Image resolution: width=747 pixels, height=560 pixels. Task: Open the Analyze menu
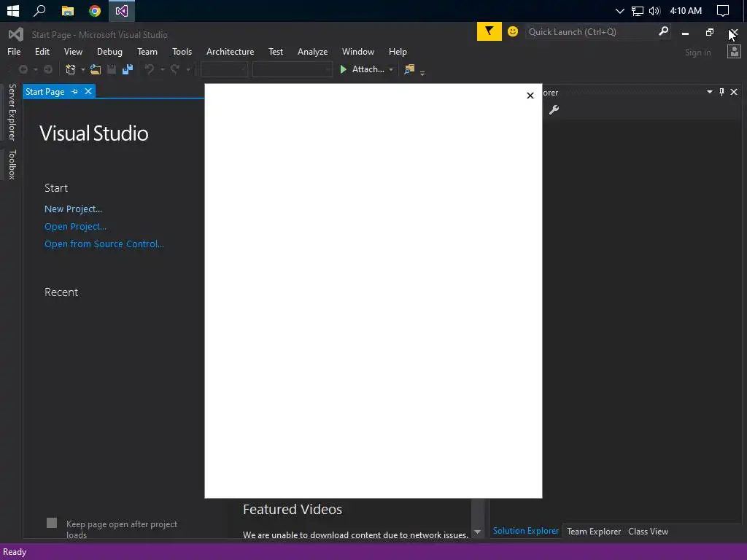pos(312,52)
